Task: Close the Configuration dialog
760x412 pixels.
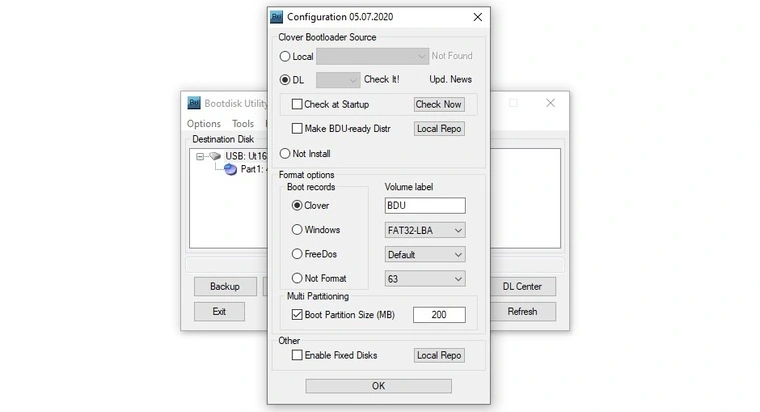Action: [x=477, y=17]
